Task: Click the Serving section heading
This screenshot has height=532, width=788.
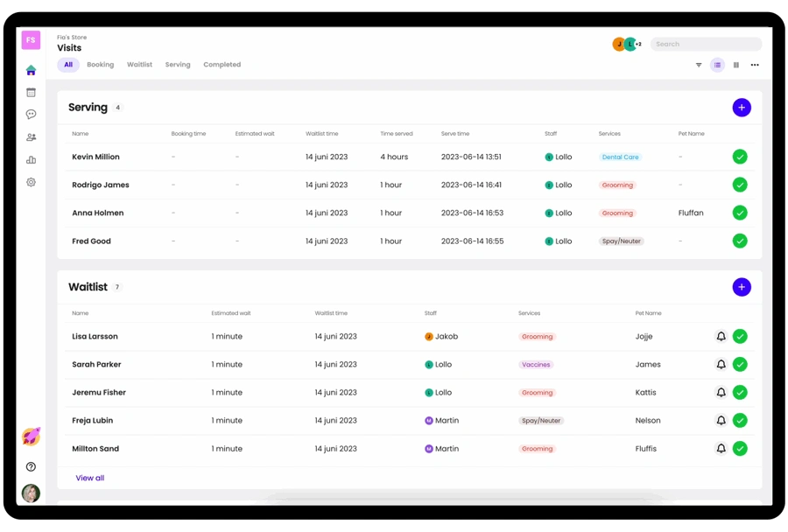Action: 88,108
